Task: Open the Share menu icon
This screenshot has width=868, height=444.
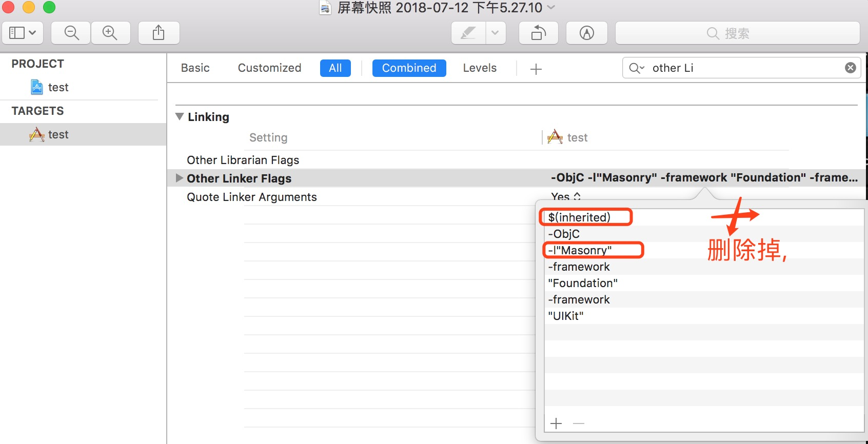Action: click(x=159, y=33)
